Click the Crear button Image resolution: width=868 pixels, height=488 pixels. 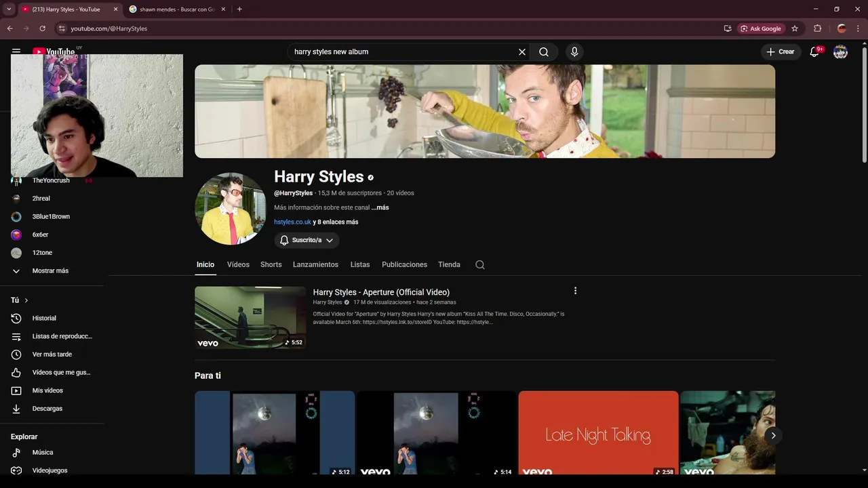click(x=781, y=52)
